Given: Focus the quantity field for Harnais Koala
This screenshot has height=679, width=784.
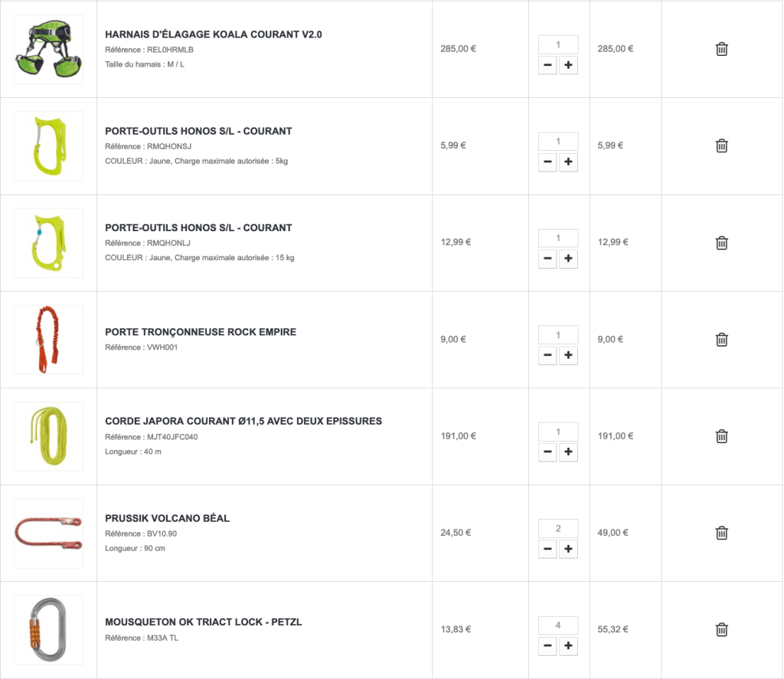Looking at the screenshot, I should 558,44.
